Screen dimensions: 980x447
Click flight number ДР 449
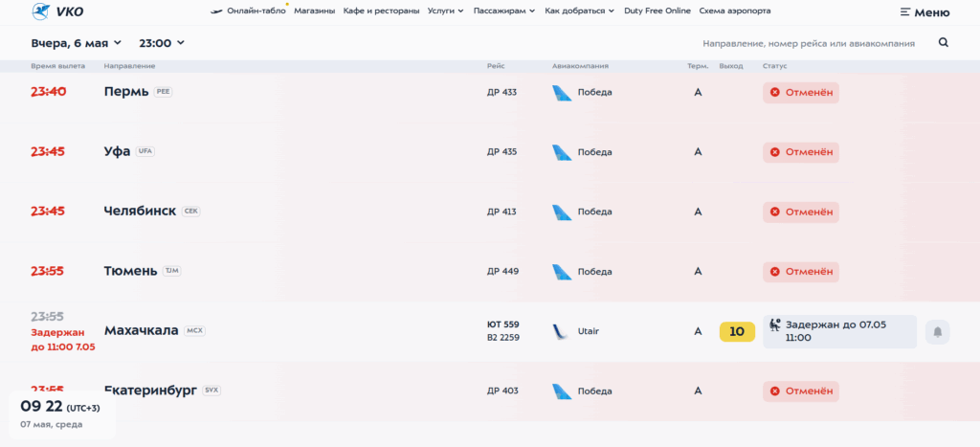point(501,271)
